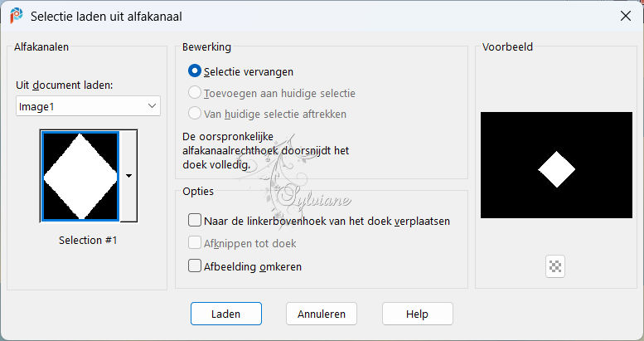Toggle the Afknippen tot doek checkbox
Image resolution: width=644 pixels, height=341 pixels.
[x=194, y=243]
